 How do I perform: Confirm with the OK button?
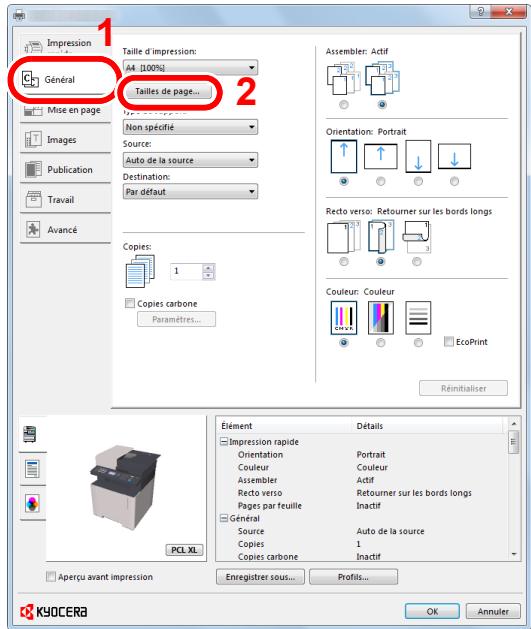(x=432, y=611)
